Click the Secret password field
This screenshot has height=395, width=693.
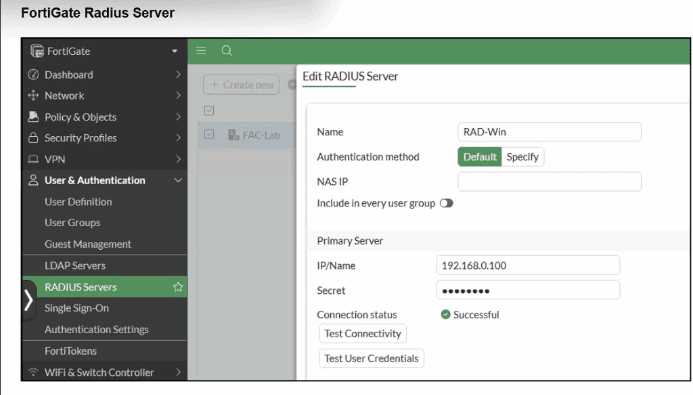528,291
